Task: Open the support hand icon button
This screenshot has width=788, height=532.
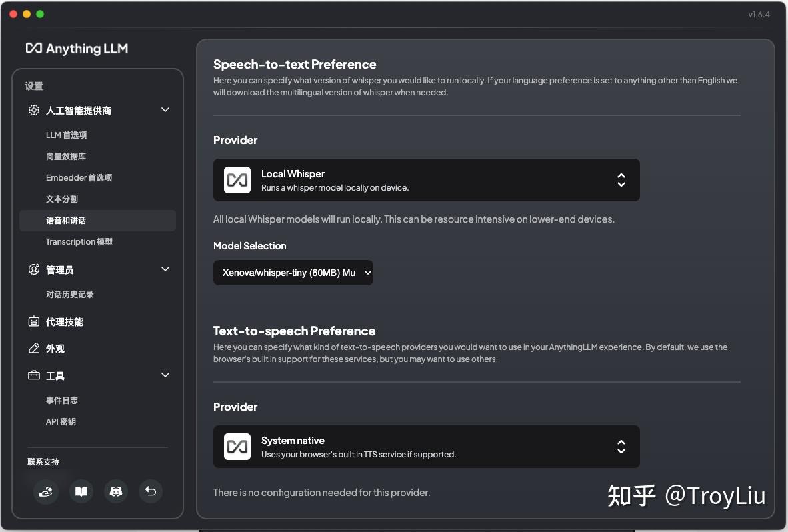Action: tap(46, 491)
